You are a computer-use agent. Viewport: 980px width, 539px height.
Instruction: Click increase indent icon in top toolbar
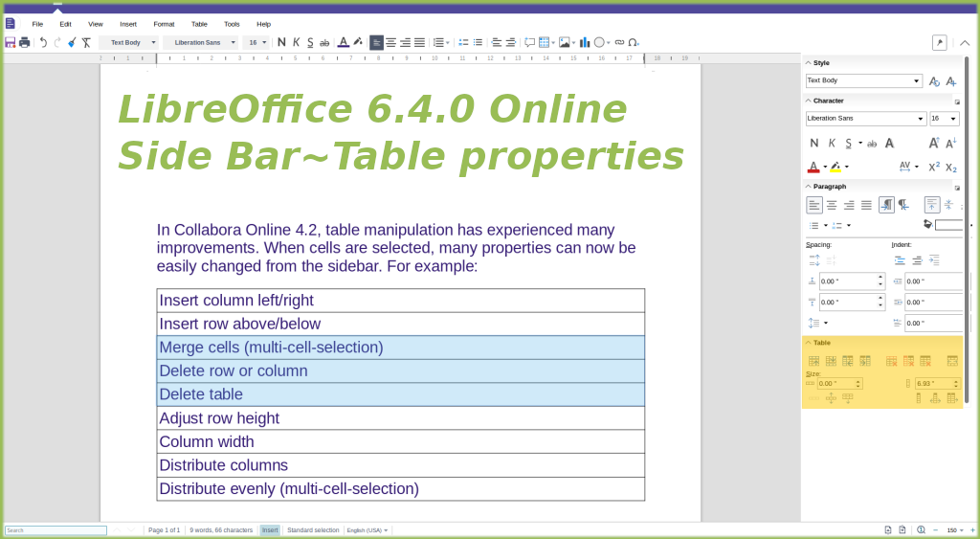497,42
